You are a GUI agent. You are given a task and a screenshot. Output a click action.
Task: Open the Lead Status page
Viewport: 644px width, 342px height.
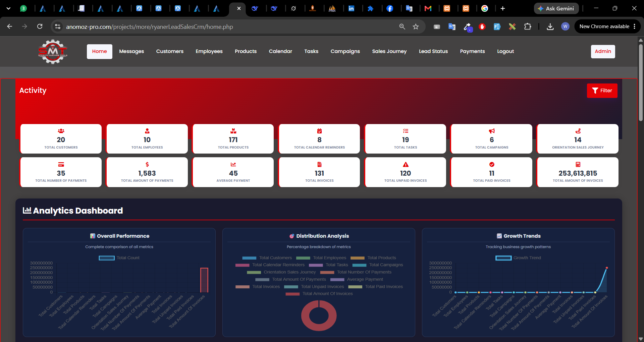tap(433, 51)
